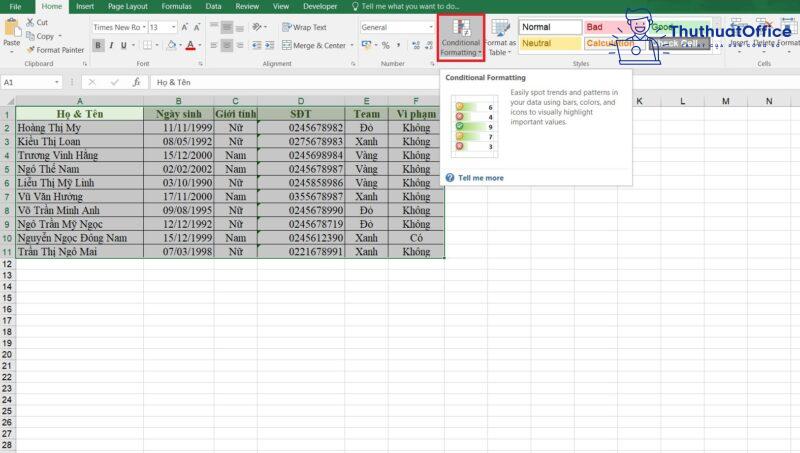The image size is (800, 453).
Task: Open the text Orientation options
Action: (x=259, y=27)
